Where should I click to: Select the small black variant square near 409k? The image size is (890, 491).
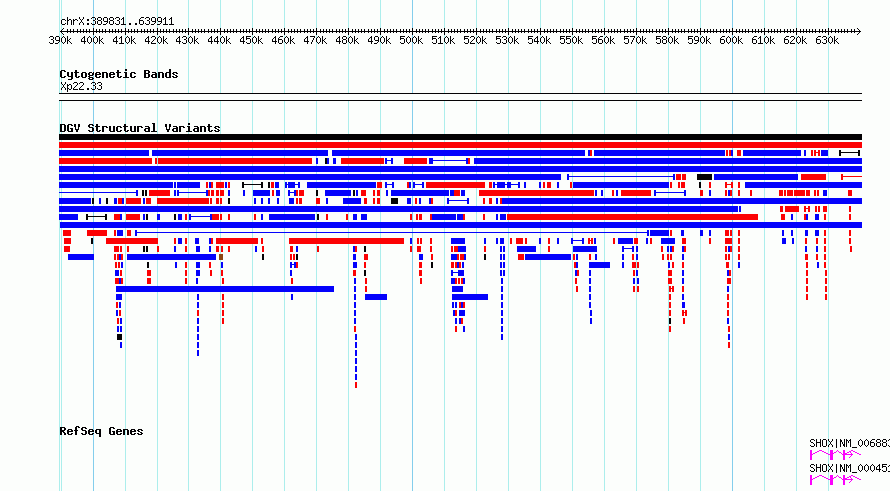[x=119, y=337]
